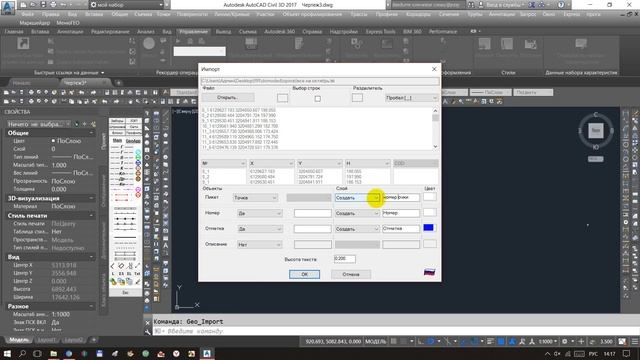Open the Маркшейдер menu
The image size is (640, 360).
[x=35, y=23]
